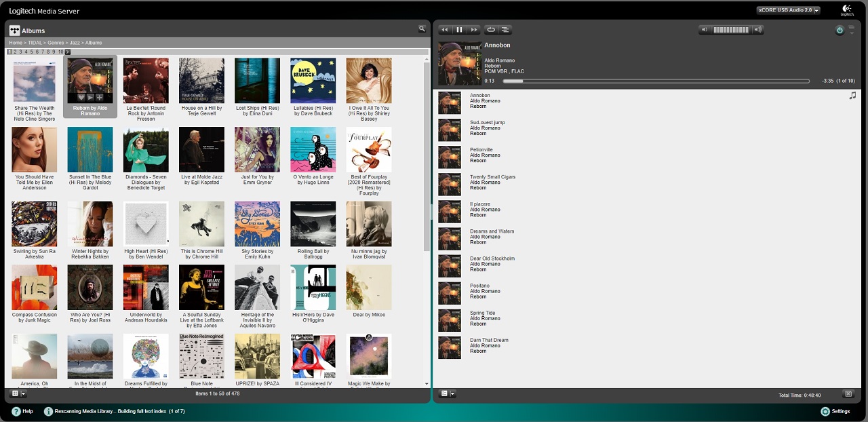The width and height of the screenshot is (868, 422).
Task: Jump to page 7 of albums
Action: pos(42,52)
